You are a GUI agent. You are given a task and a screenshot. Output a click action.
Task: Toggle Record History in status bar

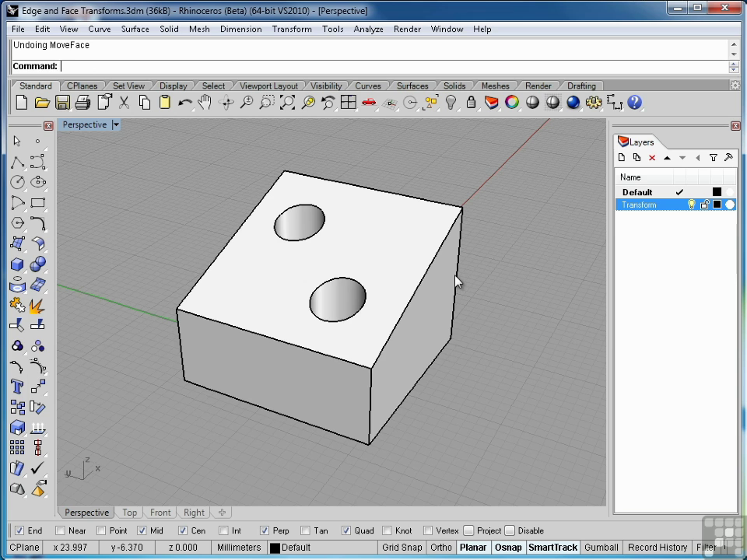point(658,548)
